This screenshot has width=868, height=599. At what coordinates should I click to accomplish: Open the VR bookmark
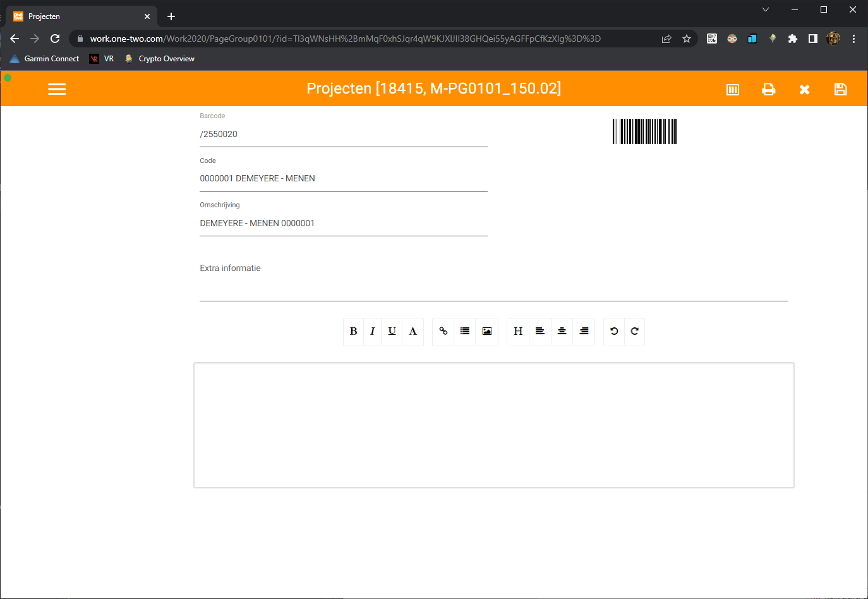102,59
